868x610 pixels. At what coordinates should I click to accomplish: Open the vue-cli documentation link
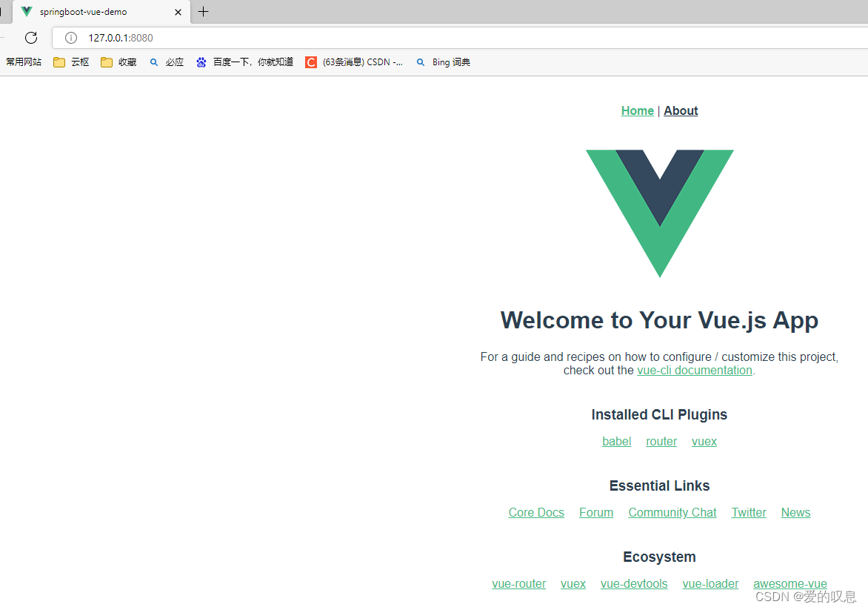(694, 370)
